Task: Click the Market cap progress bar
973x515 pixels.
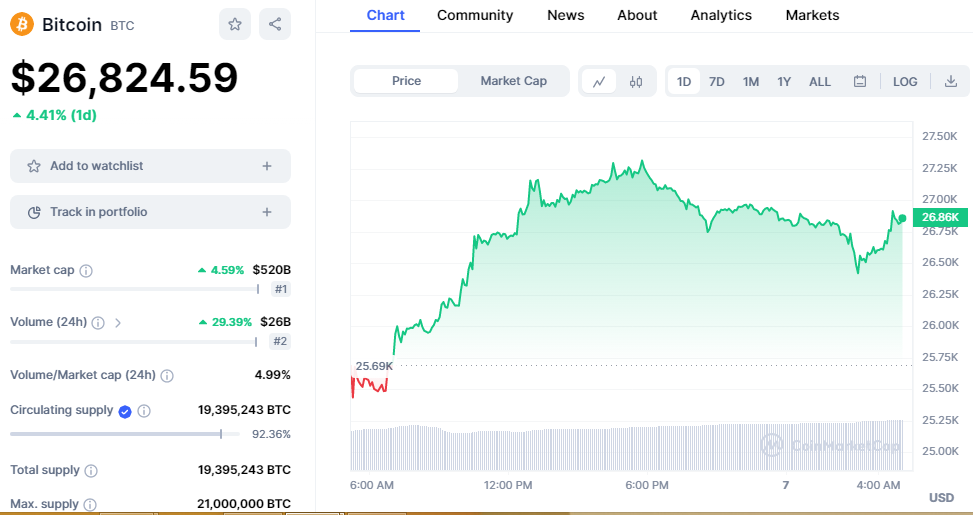Action: (x=134, y=289)
